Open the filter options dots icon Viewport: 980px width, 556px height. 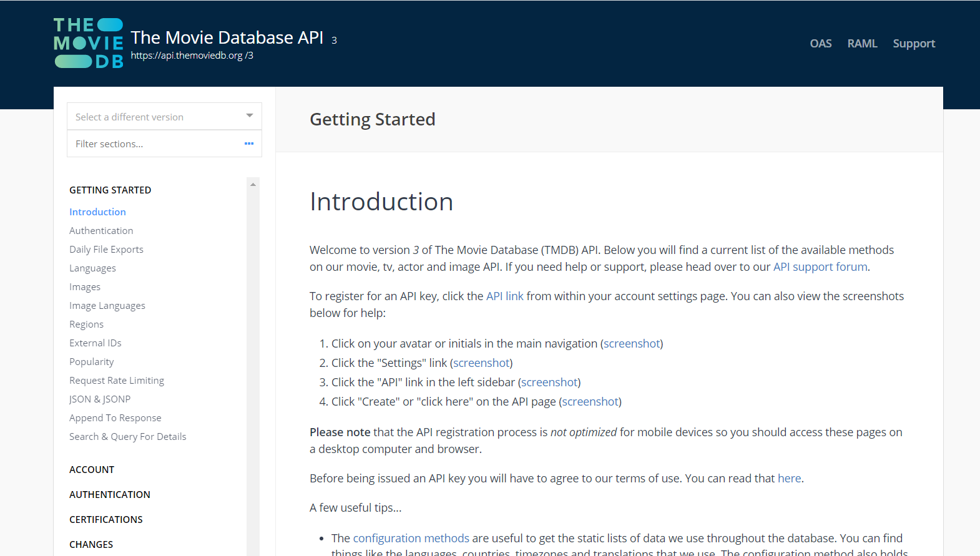tap(249, 144)
